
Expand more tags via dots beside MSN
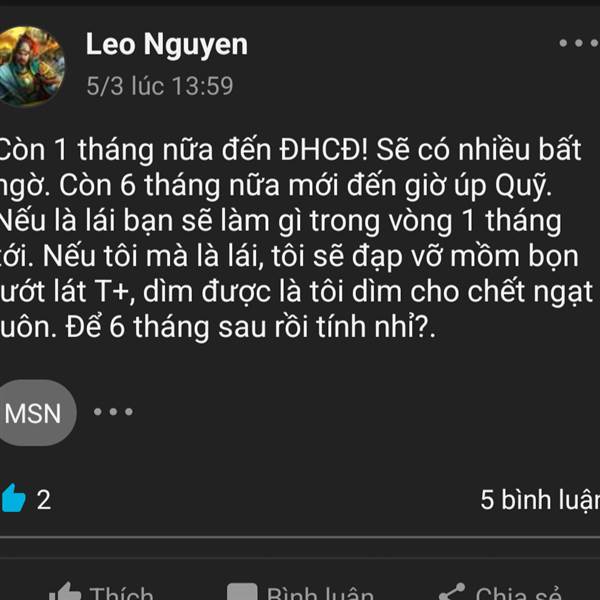(113, 412)
